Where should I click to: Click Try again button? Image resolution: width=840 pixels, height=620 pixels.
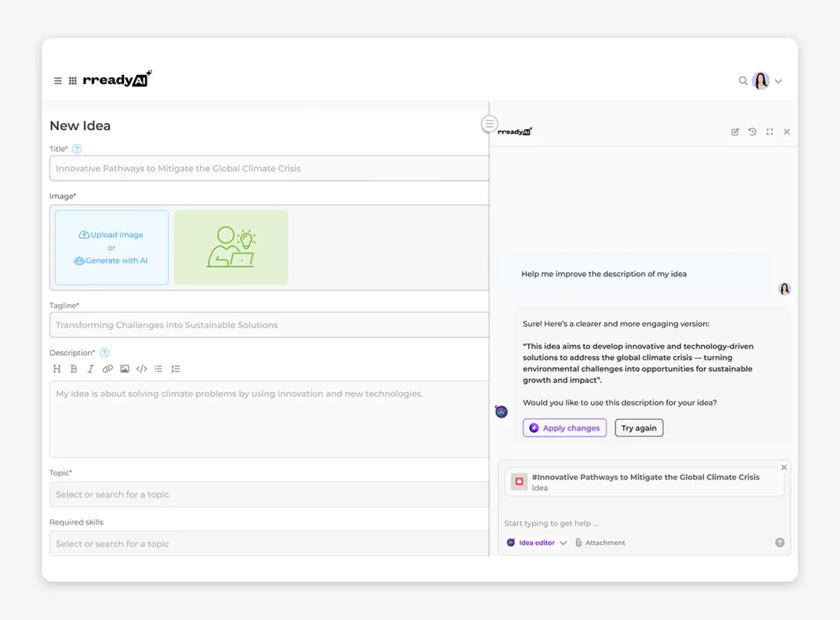tap(639, 428)
